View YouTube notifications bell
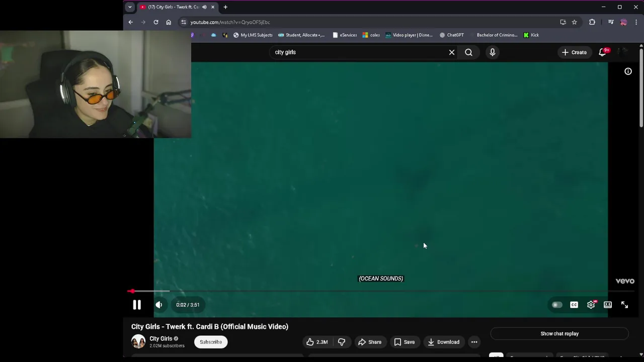 (603, 52)
